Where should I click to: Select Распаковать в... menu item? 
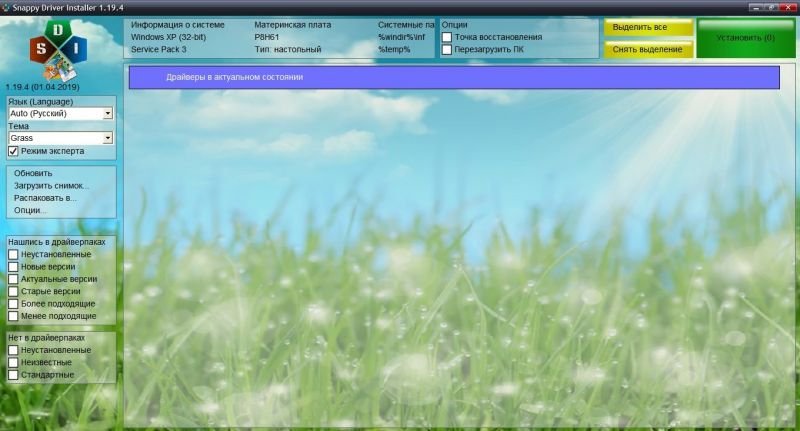click(45, 198)
